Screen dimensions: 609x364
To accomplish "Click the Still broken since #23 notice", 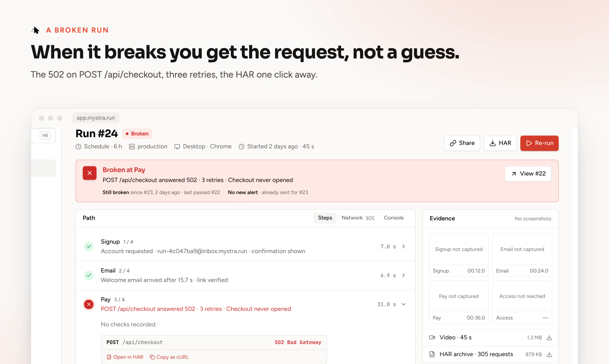I will (161, 193).
